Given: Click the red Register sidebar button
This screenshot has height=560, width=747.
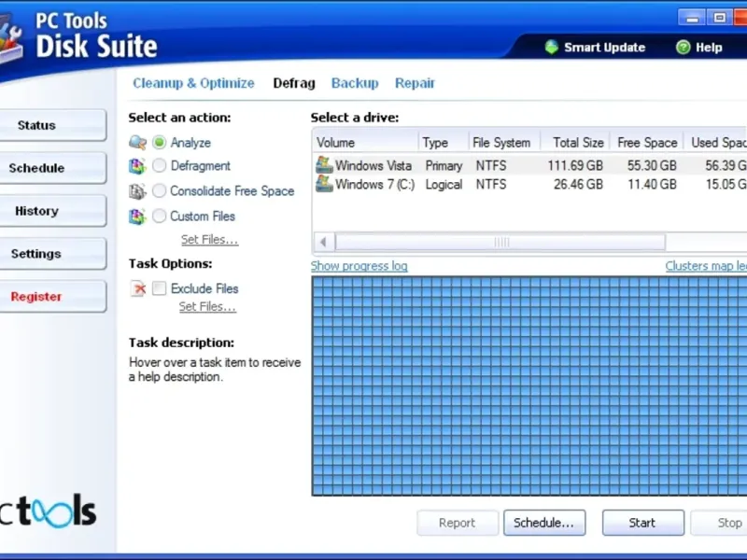Looking at the screenshot, I should click(52, 297).
